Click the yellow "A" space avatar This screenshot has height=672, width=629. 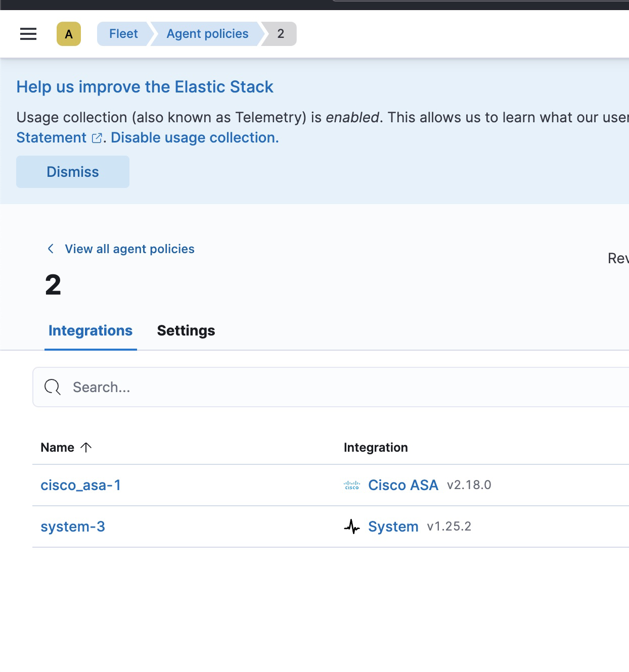(x=69, y=34)
